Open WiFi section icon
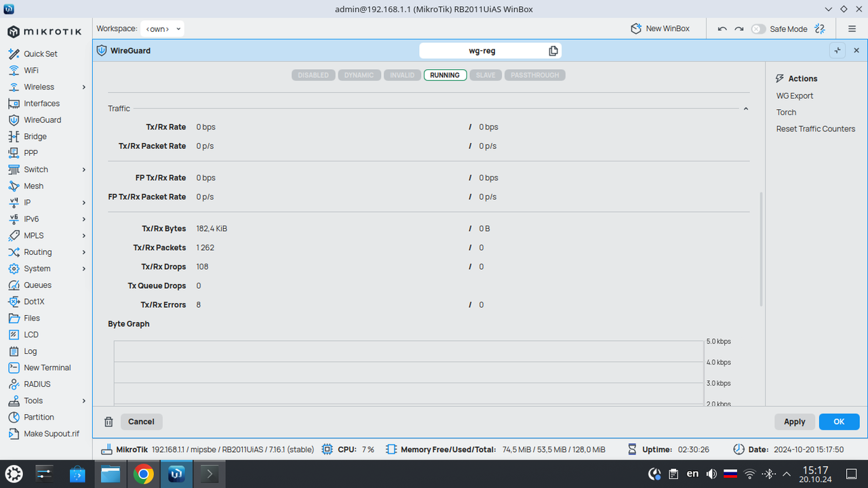868x488 pixels. (14, 70)
